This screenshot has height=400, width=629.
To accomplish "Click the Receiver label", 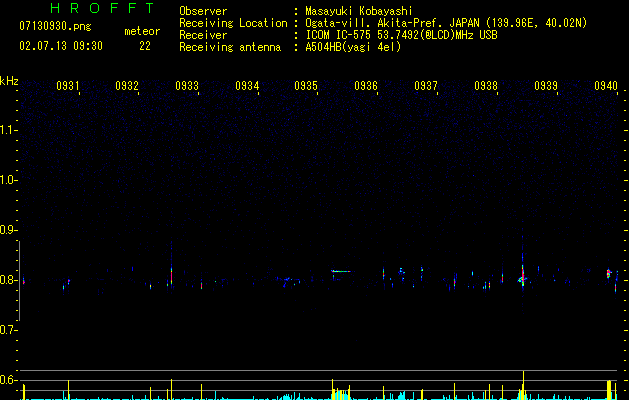I will click(203, 35).
